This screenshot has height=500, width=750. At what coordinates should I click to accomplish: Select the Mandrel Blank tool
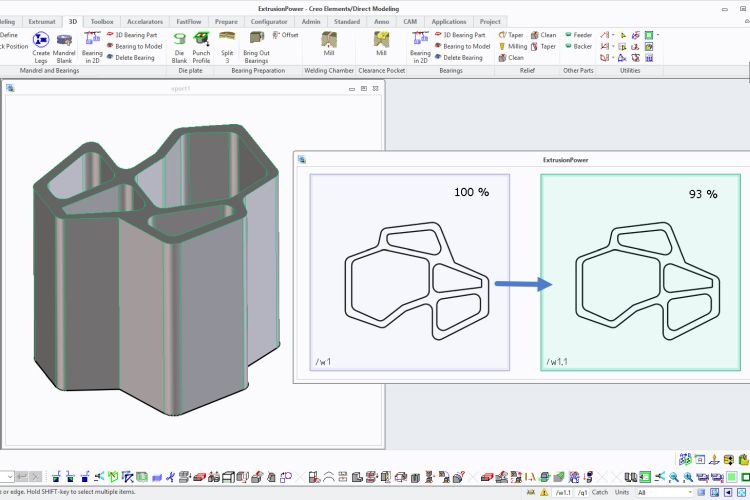64,47
